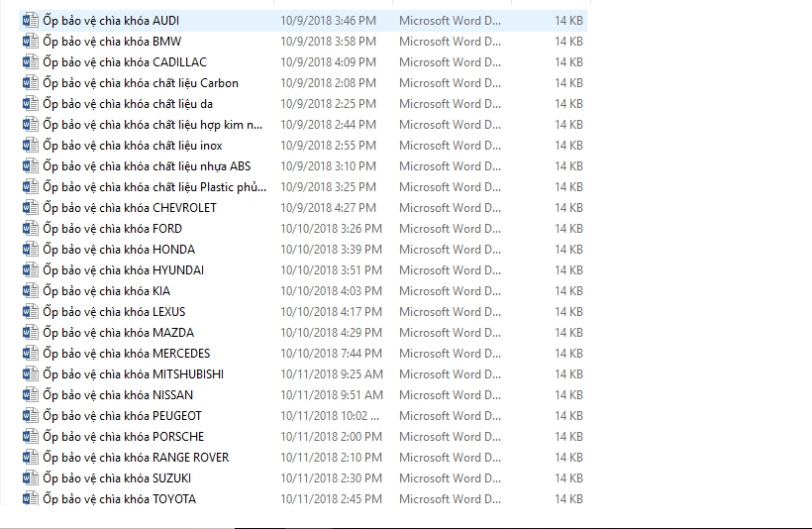Select the file name ending in chất liệu Carbon
This screenshot has height=529, width=812.
click(x=141, y=83)
